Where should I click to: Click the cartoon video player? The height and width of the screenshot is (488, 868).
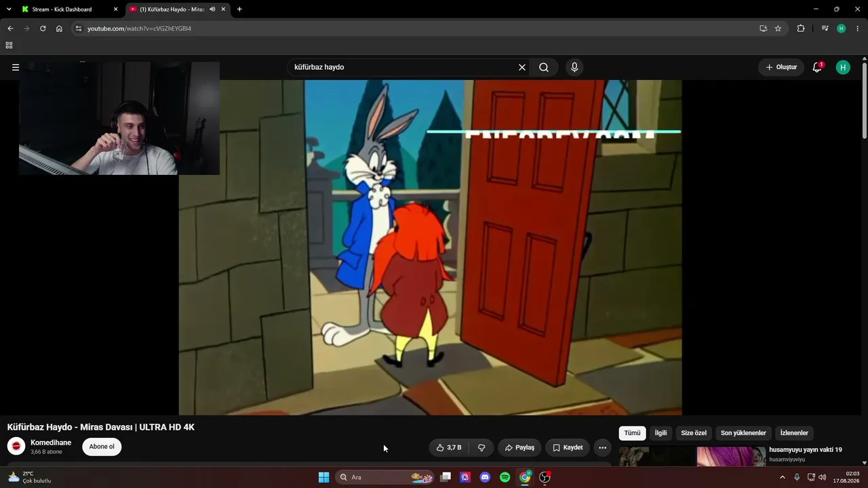point(430,247)
